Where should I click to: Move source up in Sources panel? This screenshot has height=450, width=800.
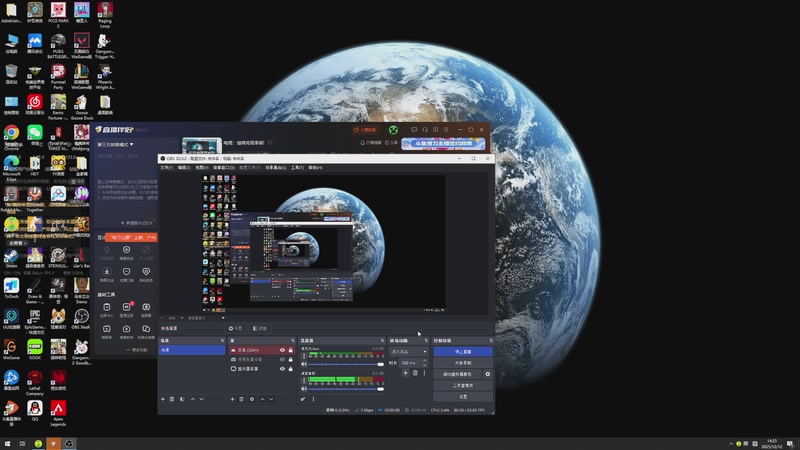262,399
